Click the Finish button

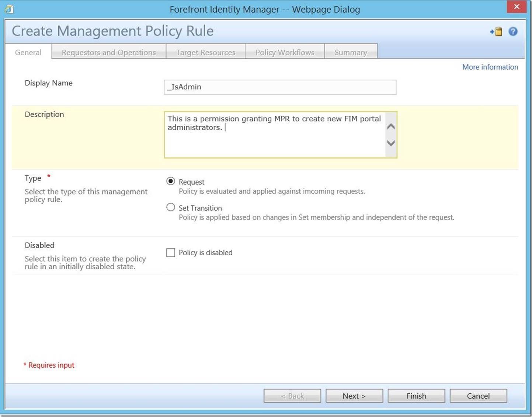pyautogui.click(x=416, y=396)
